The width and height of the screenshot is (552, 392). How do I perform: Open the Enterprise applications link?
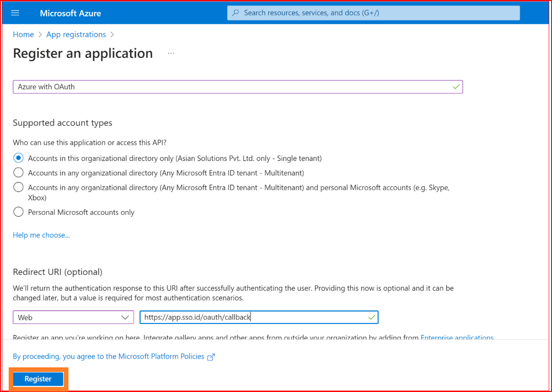click(x=457, y=338)
